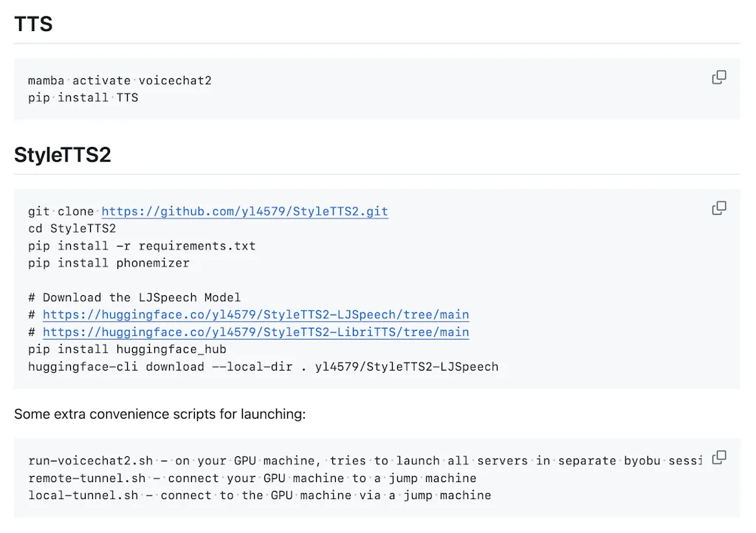Click the 'mamba activate voicechat2' command line

click(120, 80)
